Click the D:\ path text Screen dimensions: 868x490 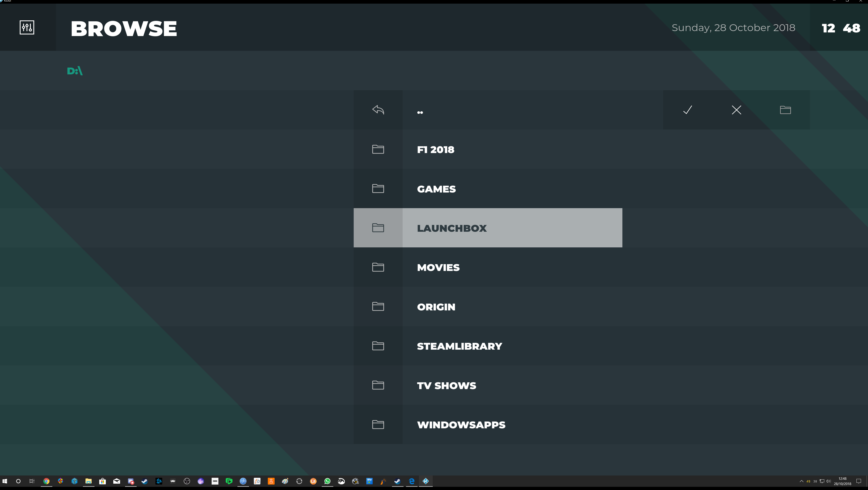(x=75, y=71)
